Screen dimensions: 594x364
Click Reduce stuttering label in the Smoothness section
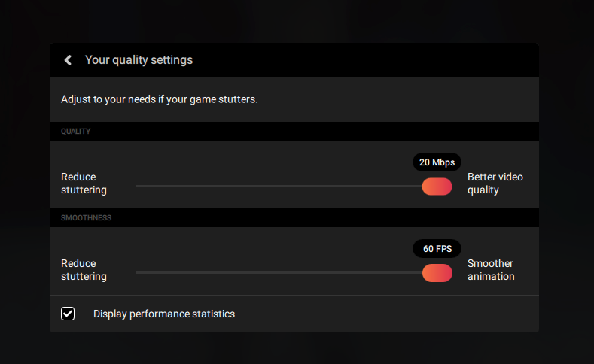click(84, 270)
